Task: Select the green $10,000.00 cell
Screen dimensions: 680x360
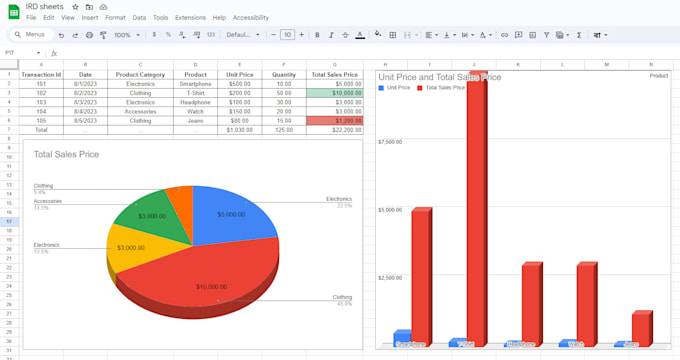Action: click(335, 93)
